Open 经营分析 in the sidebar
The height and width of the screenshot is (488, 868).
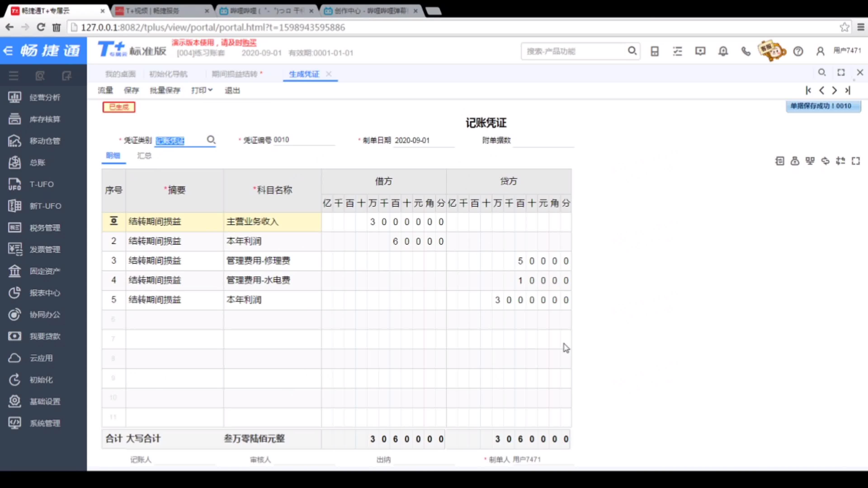coord(34,97)
